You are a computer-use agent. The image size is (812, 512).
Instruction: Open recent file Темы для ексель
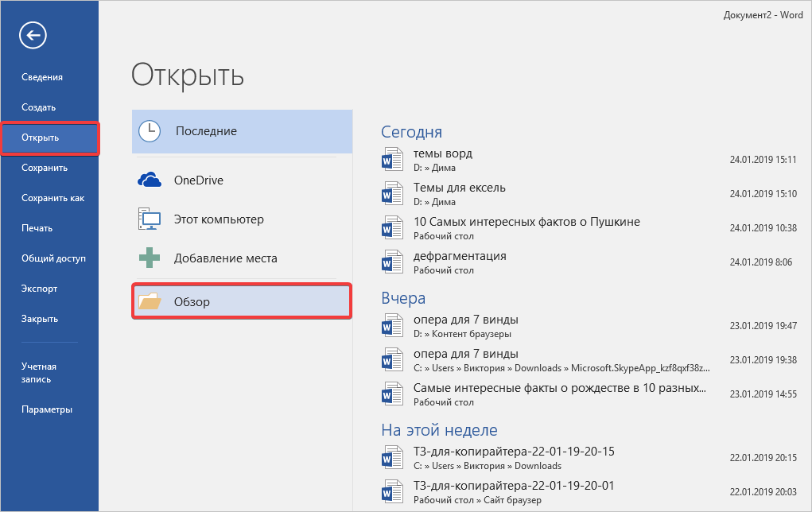[460, 188]
